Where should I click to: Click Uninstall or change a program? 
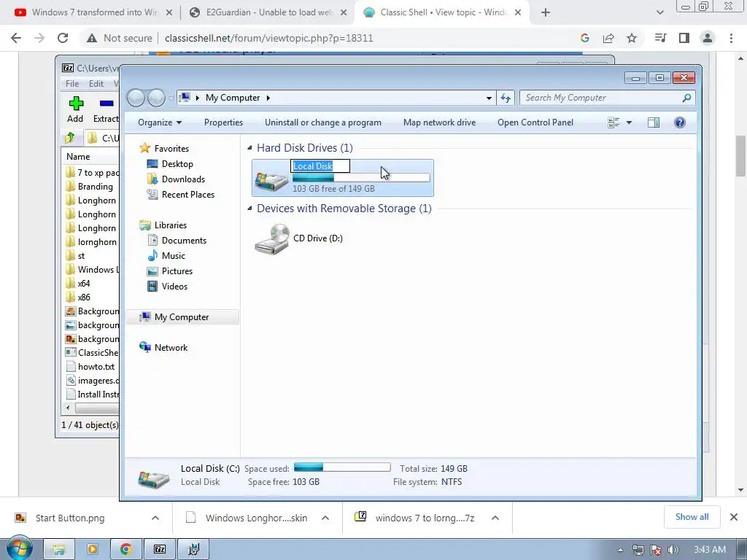[323, 122]
